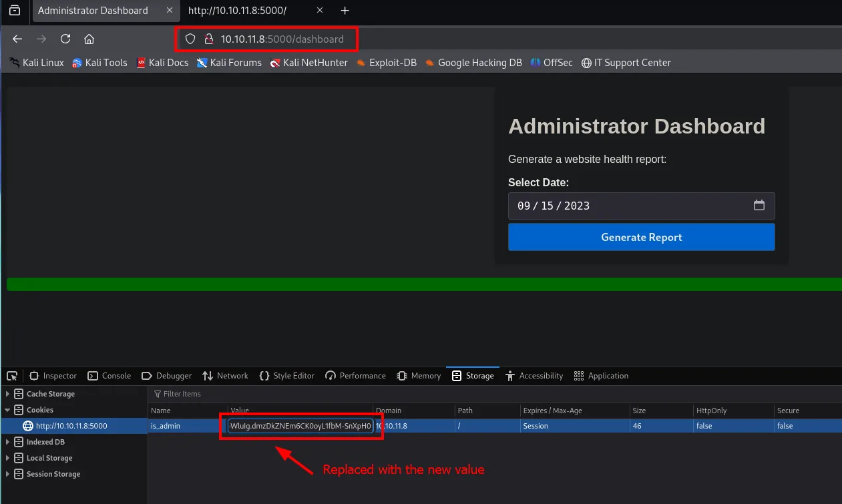Open the Exploit-DB bookmark
The height and width of the screenshot is (504, 842).
tap(387, 63)
